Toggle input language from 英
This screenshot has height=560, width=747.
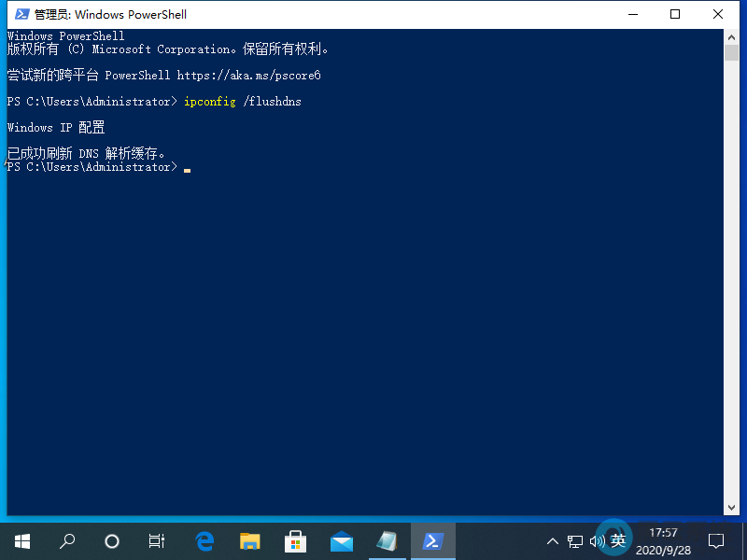coord(618,540)
